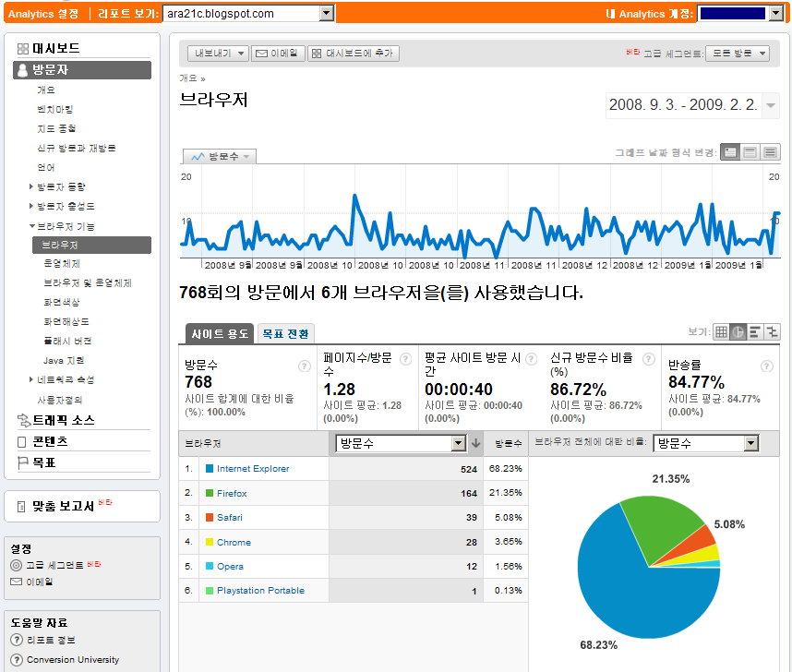
Task: Show help for 평균 사이트 방문 시간
Action: pyautogui.click(x=532, y=359)
